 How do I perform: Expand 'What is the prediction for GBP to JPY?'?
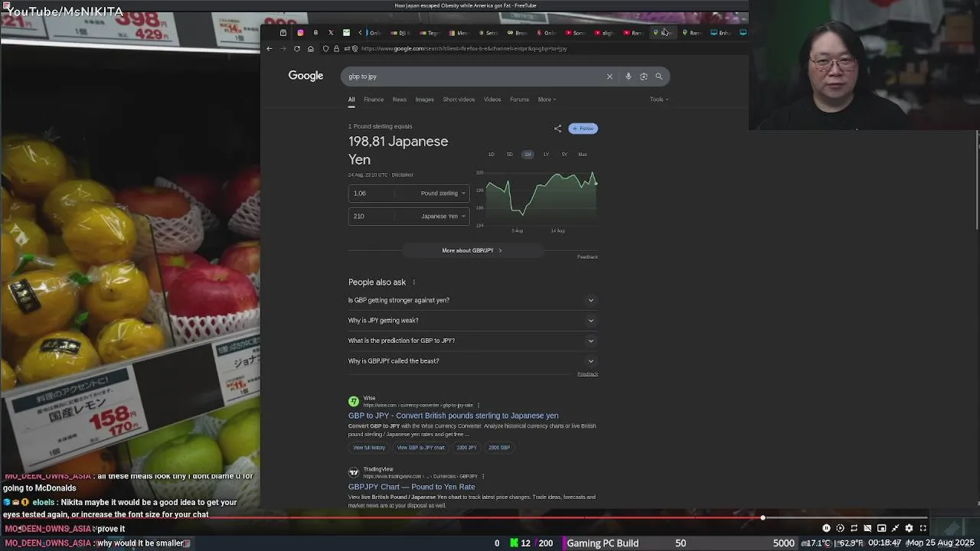tap(472, 341)
